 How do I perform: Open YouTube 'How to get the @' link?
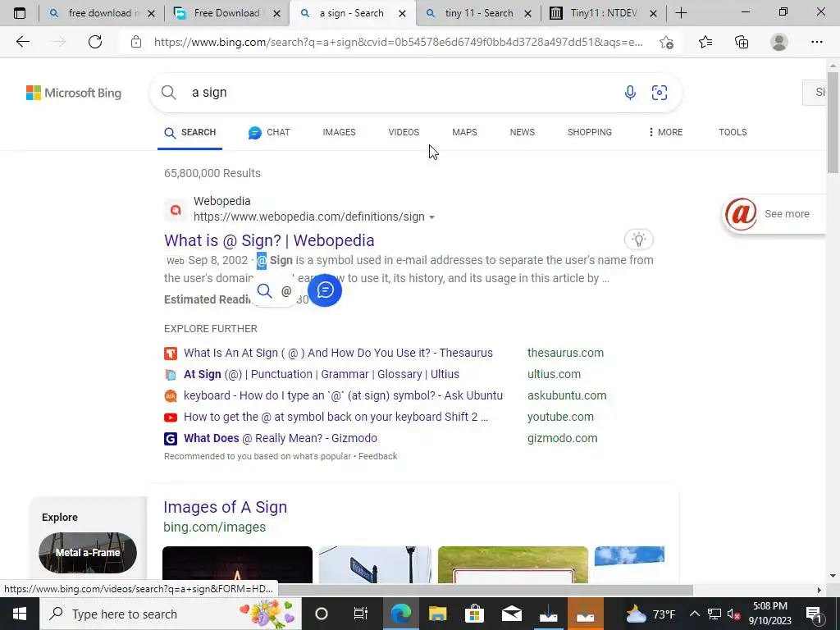(336, 417)
